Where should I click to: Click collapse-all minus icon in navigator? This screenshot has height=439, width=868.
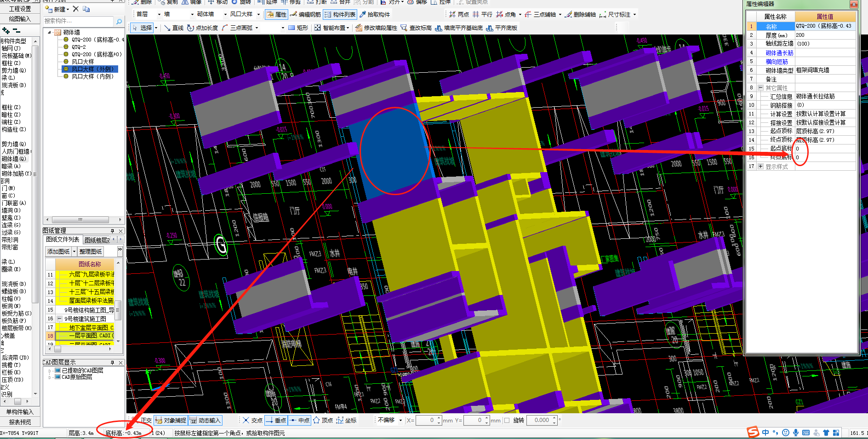point(17,30)
